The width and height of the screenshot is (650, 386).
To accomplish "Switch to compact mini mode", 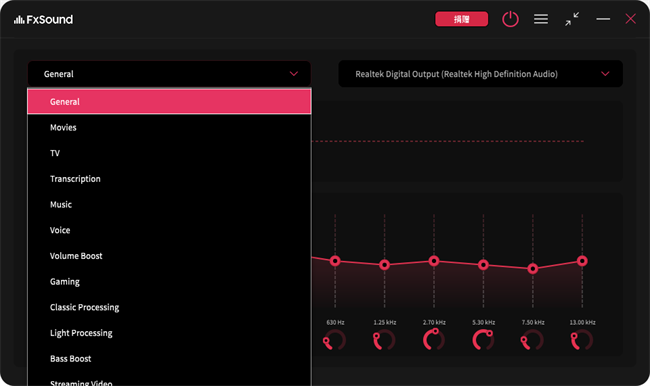I will coord(572,19).
